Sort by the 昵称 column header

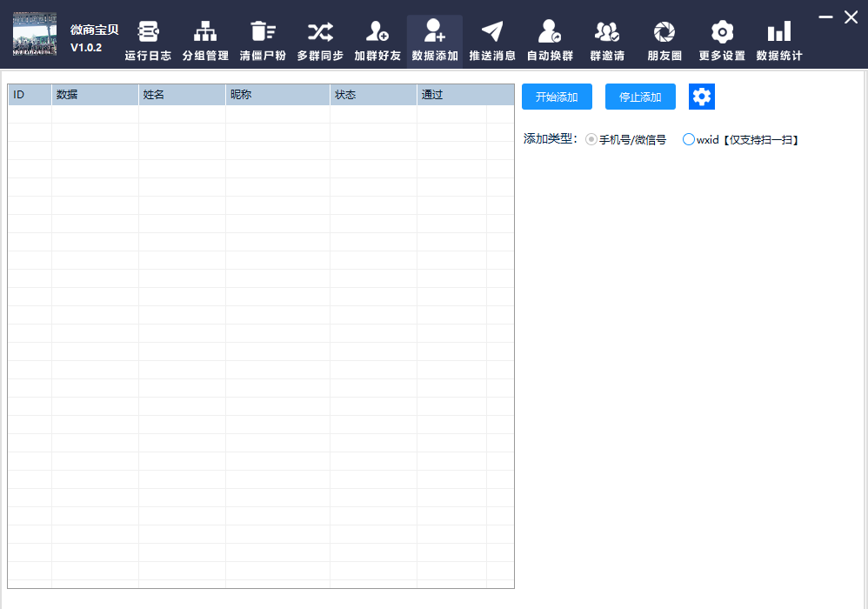click(277, 95)
